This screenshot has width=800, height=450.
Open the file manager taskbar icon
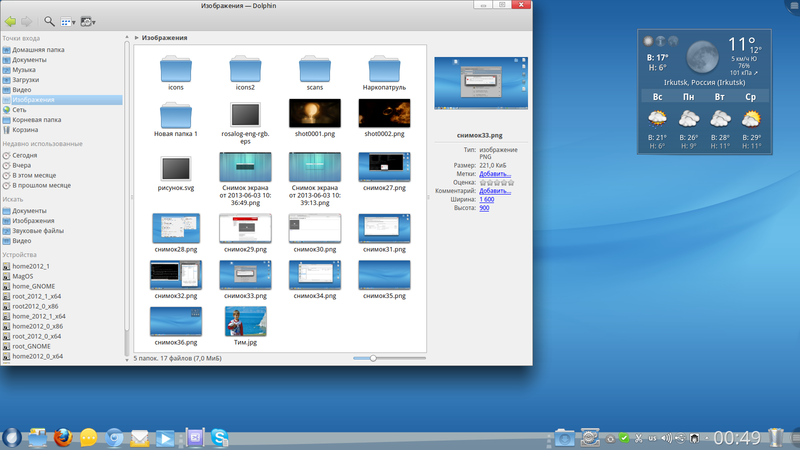(x=37, y=438)
